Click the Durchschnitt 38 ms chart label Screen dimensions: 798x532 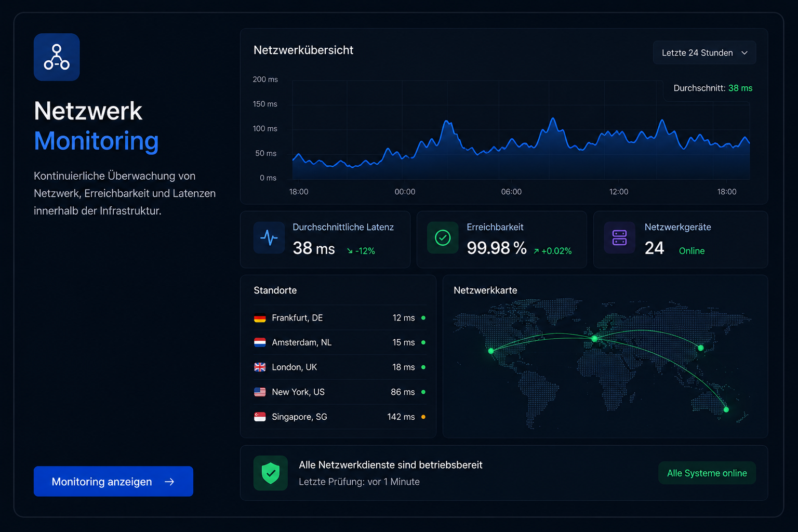pyautogui.click(x=713, y=88)
